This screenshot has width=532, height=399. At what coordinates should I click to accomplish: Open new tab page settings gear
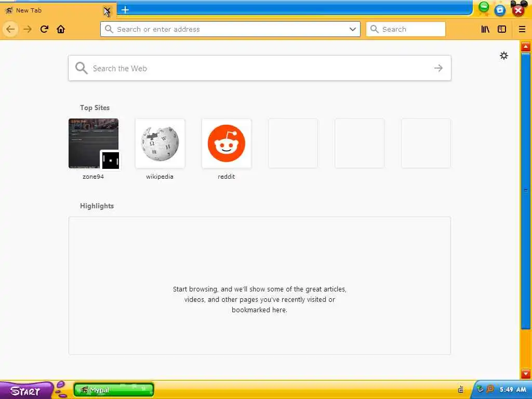click(504, 56)
